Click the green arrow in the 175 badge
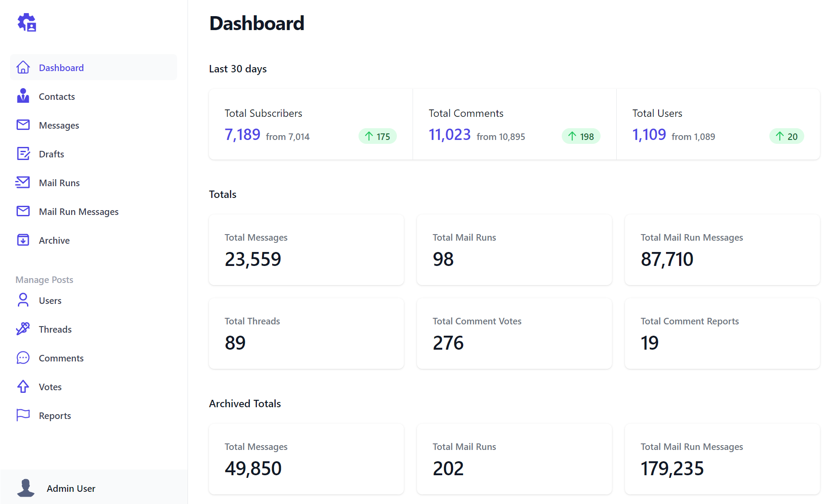The width and height of the screenshot is (840, 504). point(369,136)
